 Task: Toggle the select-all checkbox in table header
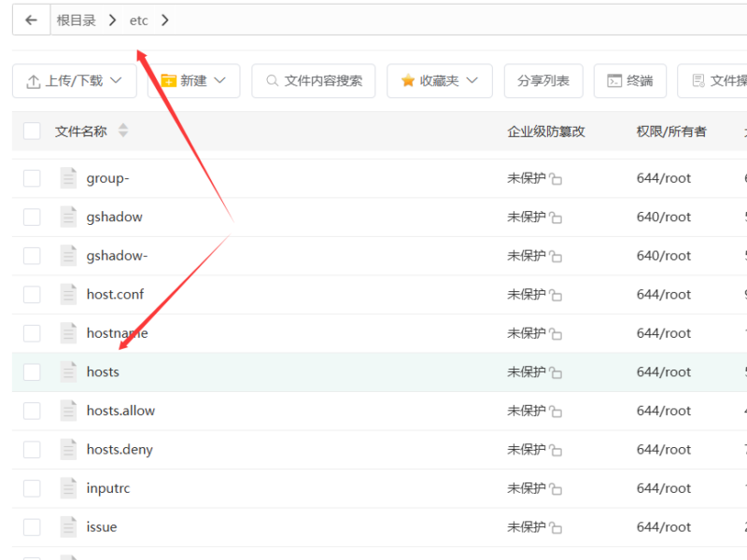[x=32, y=131]
